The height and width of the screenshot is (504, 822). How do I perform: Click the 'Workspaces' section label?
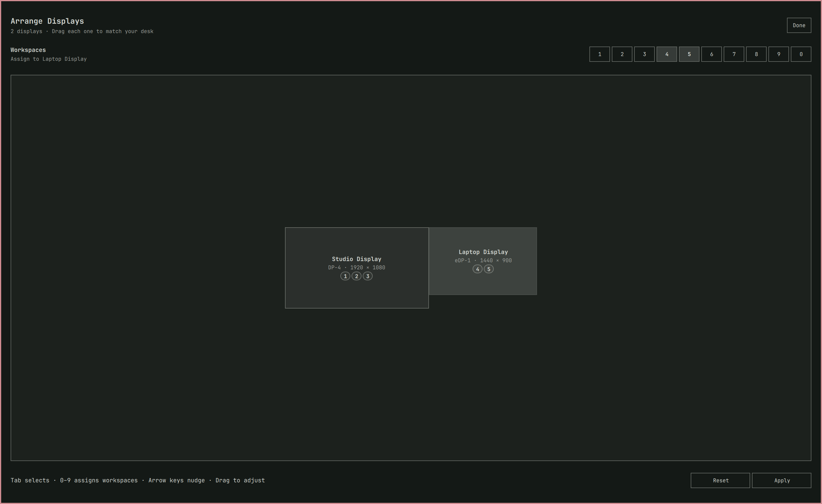(28, 50)
